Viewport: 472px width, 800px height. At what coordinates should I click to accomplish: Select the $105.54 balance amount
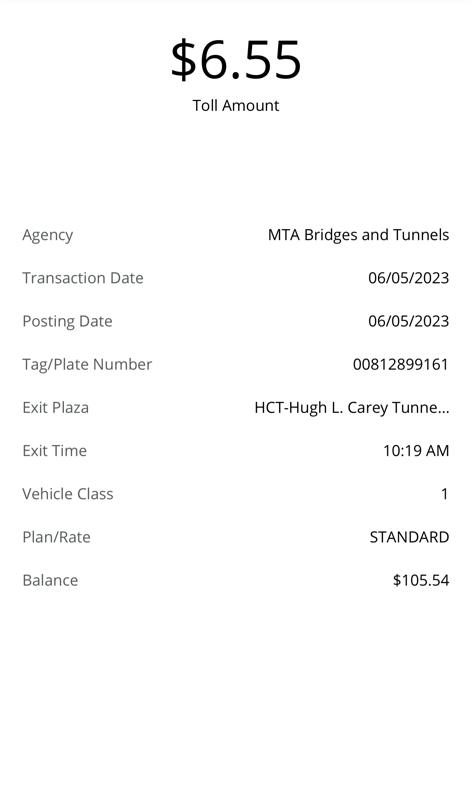pyautogui.click(x=421, y=580)
